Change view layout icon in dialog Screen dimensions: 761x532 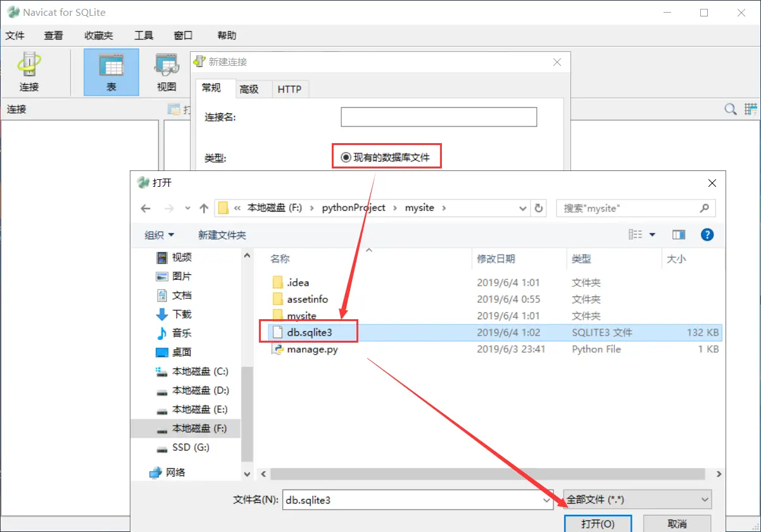[x=635, y=235]
